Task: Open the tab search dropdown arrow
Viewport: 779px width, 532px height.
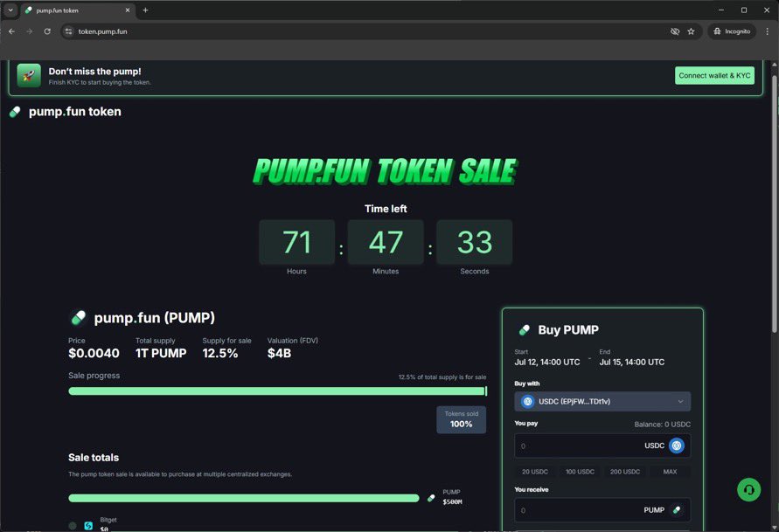Action: tap(10, 10)
